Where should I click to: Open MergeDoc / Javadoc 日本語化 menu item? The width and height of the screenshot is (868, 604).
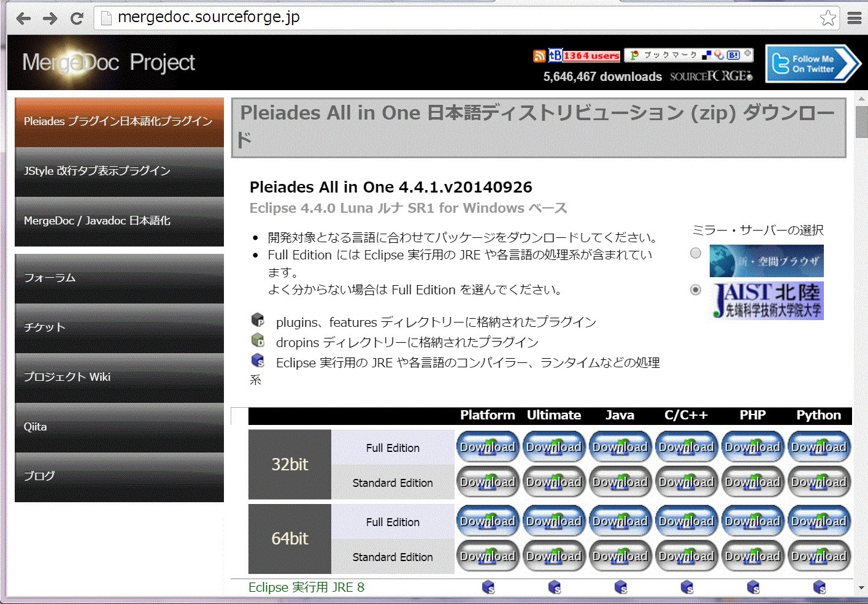[119, 221]
